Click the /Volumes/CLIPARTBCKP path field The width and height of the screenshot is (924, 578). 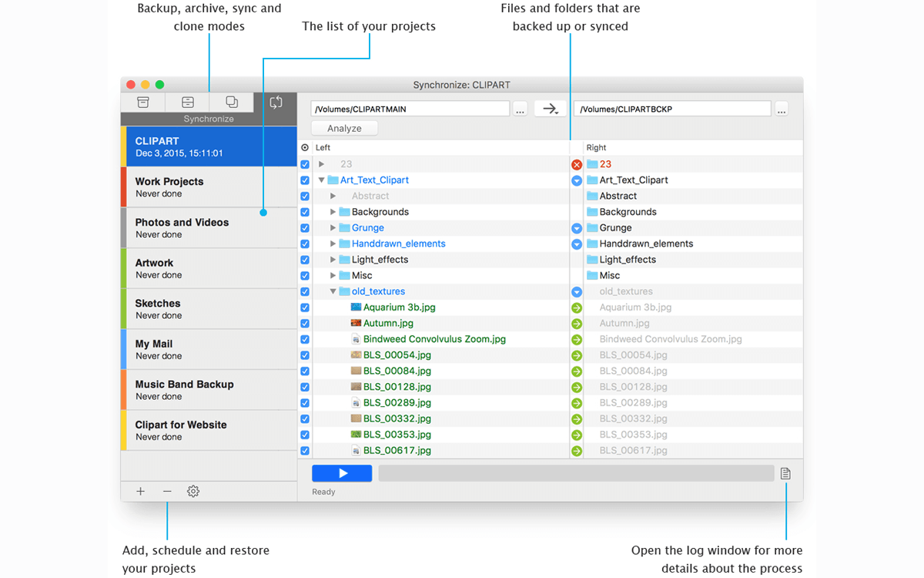pyautogui.click(x=673, y=109)
